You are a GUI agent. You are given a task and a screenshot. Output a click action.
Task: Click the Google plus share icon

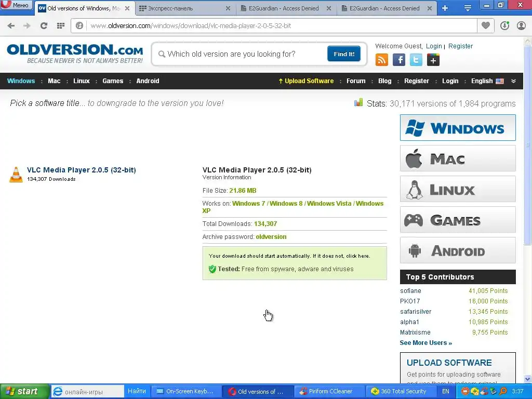433,60
